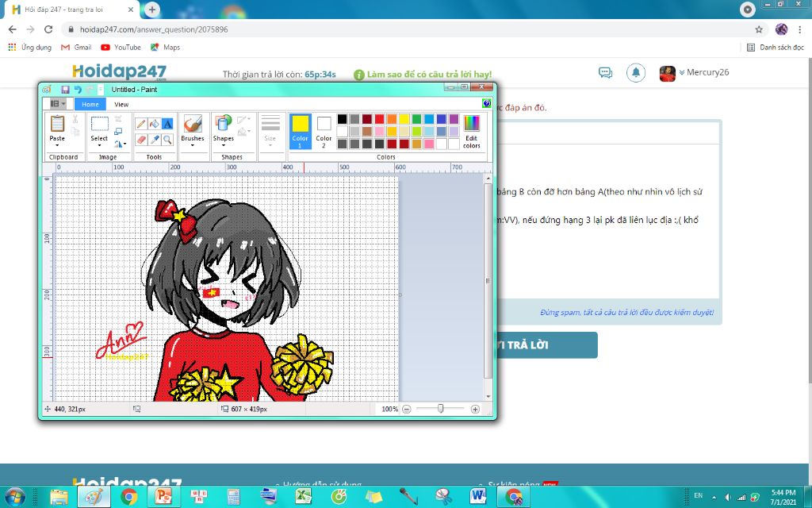
Task: Open the chat messages icon on Hoidap247
Action: [x=605, y=72]
